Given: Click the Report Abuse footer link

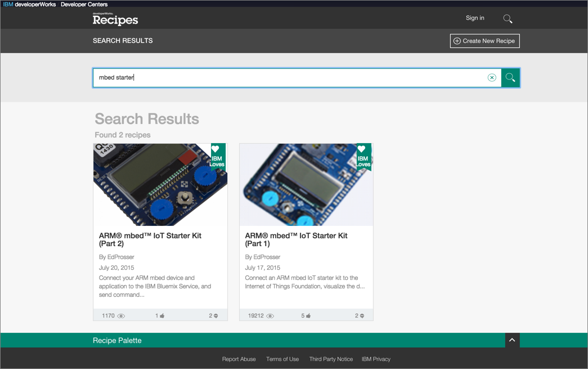Looking at the screenshot, I should point(239,359).
